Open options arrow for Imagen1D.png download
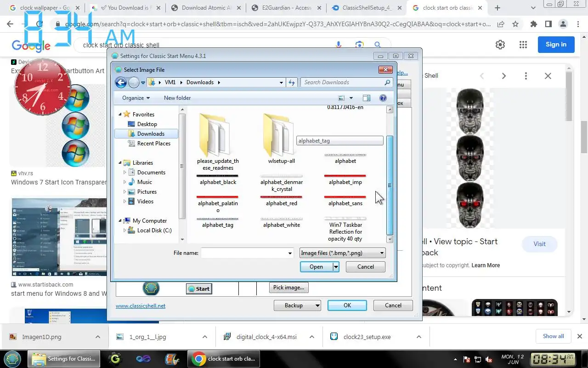The image size is (588, 368). (98, 337)
